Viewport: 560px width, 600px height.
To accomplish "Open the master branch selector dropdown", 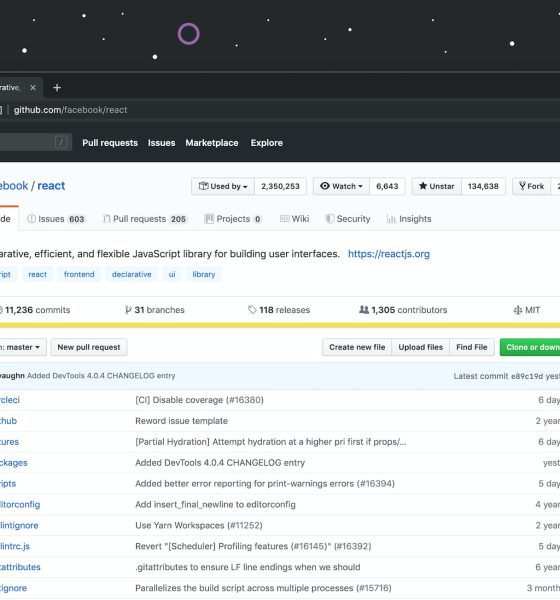I will tap(22, 347).
